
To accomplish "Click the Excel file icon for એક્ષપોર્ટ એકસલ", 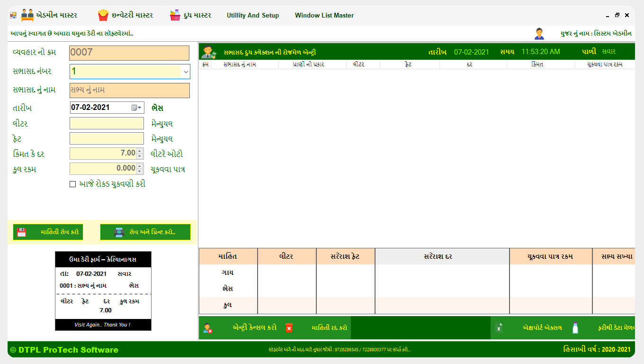I will (499, 328).
